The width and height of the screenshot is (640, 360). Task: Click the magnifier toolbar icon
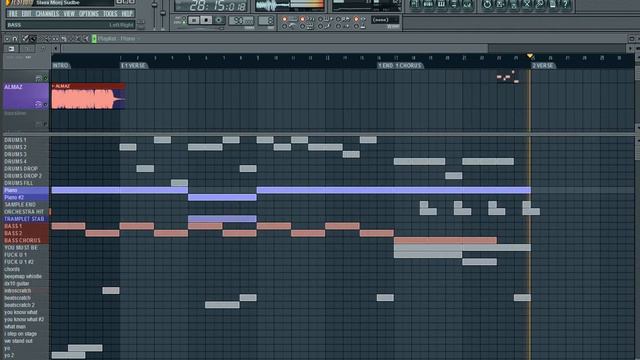point(540,4)
